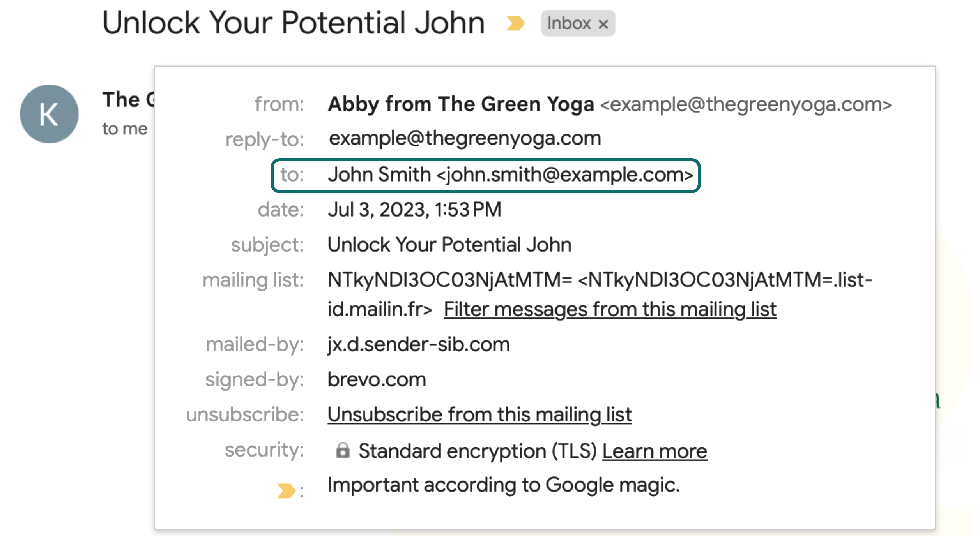
Task: Click the subject text in the details popup
Action: [x=449, y=245]
